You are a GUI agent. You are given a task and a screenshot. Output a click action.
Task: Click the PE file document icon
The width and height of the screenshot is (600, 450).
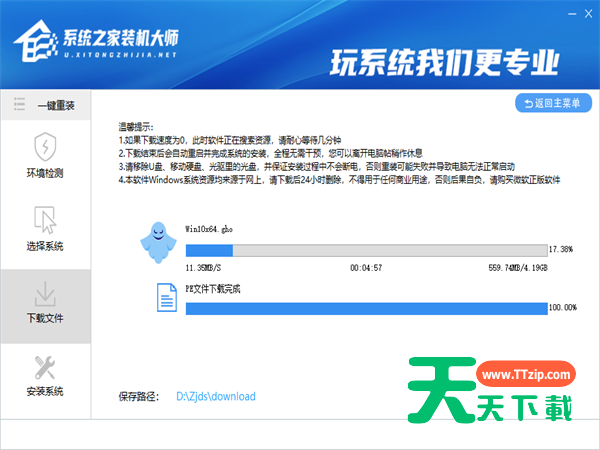(167, 297)
